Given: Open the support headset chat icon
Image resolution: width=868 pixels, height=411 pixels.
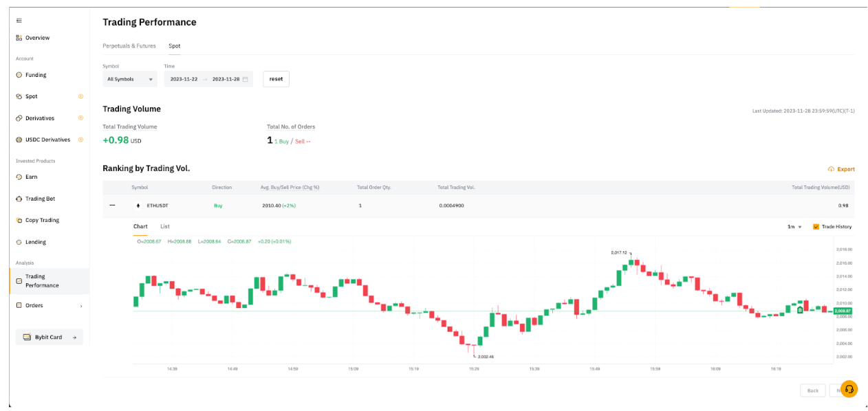Looking at the screenshot, I should click(x=849, y=389).
